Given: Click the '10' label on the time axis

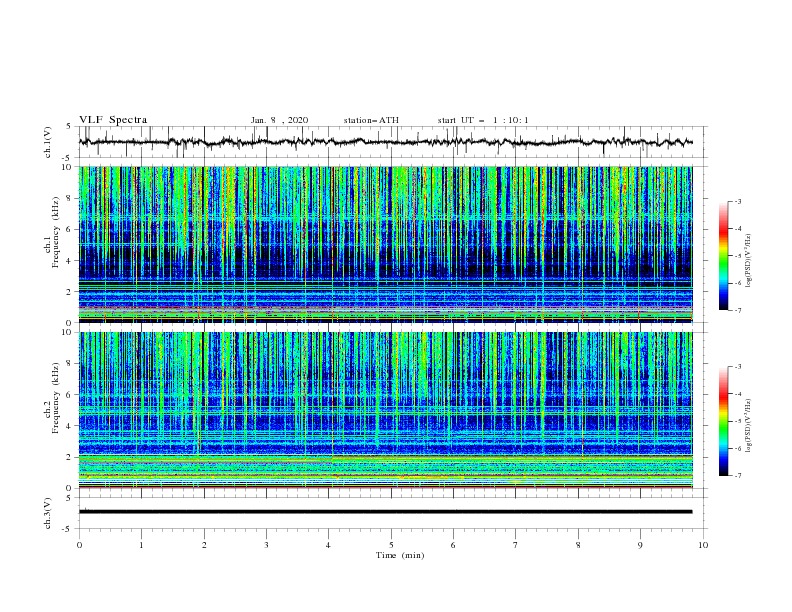Looking at the screenshot, I should pos(703,545).
